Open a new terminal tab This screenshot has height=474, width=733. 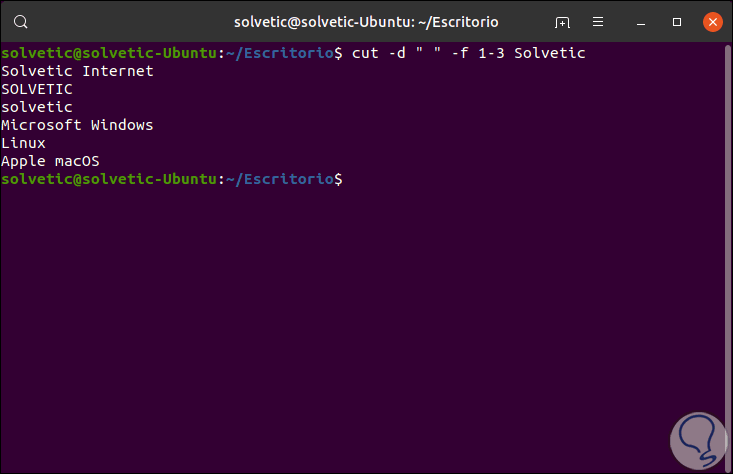(x=563, y=21)
